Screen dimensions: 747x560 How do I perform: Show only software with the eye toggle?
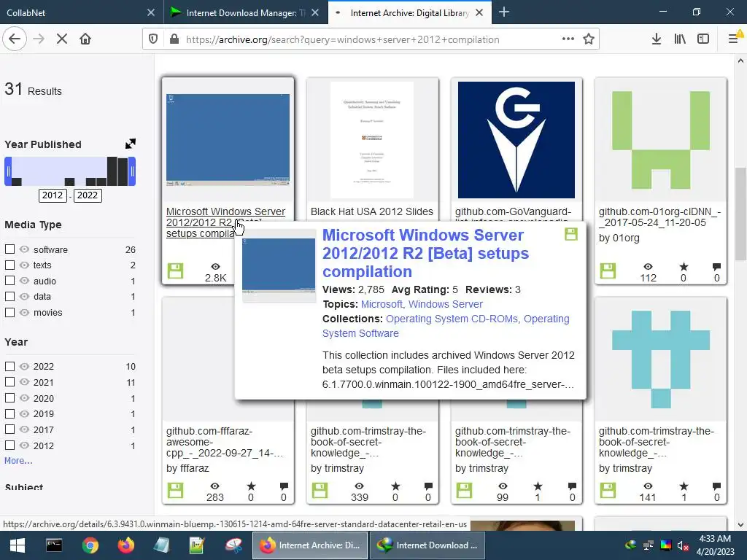pyautogui.click(x=24, y=249)
